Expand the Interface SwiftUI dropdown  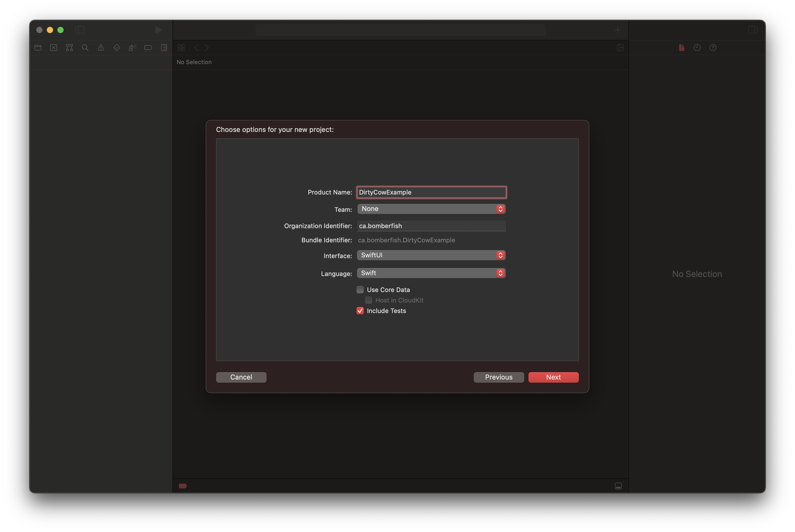501,255
